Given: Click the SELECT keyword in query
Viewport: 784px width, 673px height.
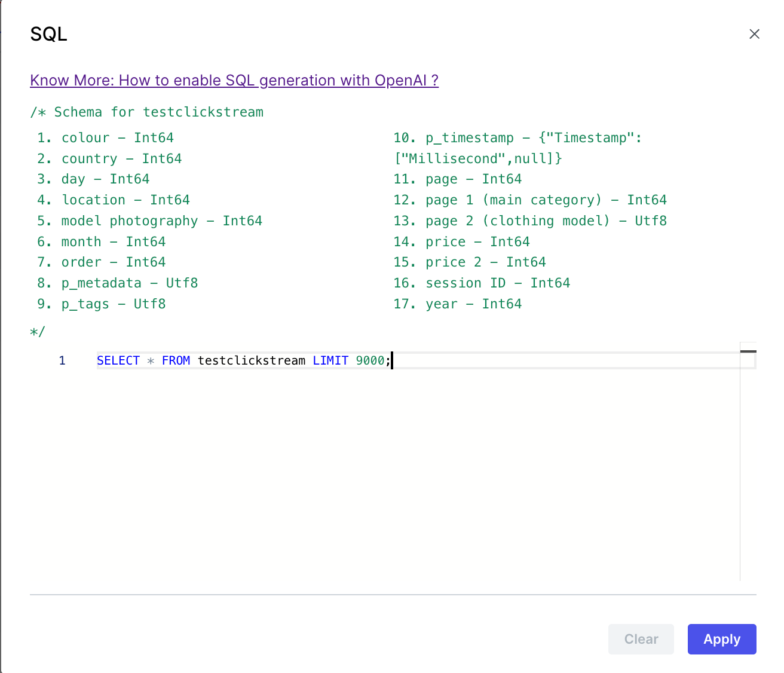Looking at the screenshot, I should tap(118, 360).
